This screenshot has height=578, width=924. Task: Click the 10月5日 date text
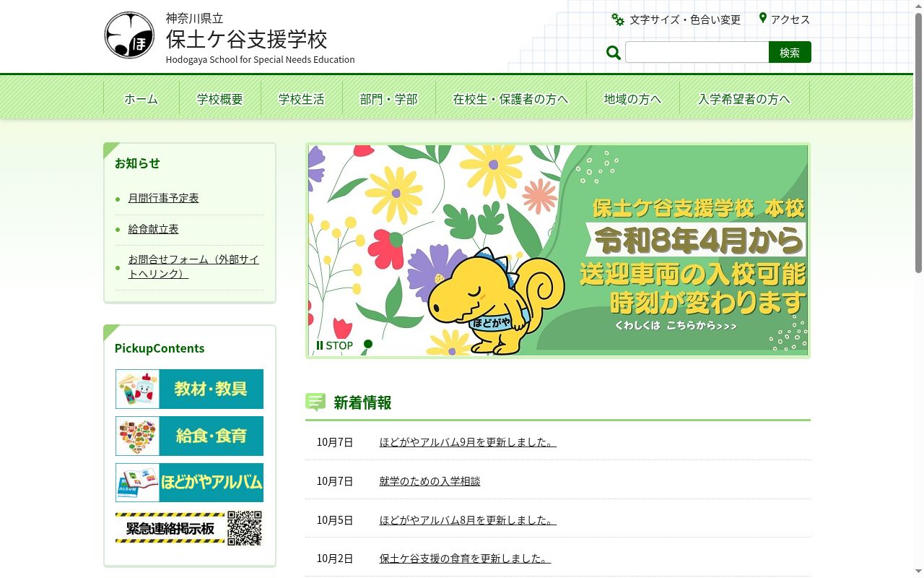point(335,520)
